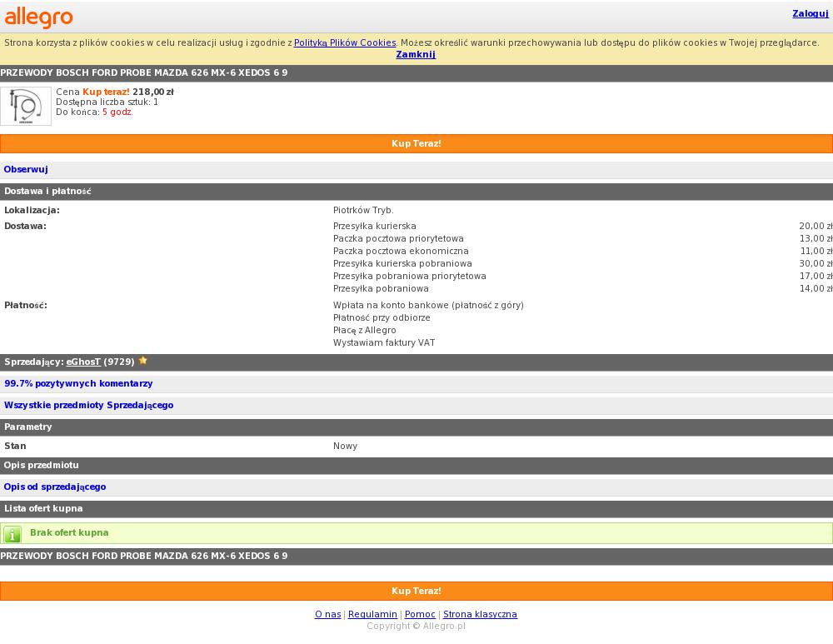
Task: Open the Zaloguj login link
Action: pos(811,14)
